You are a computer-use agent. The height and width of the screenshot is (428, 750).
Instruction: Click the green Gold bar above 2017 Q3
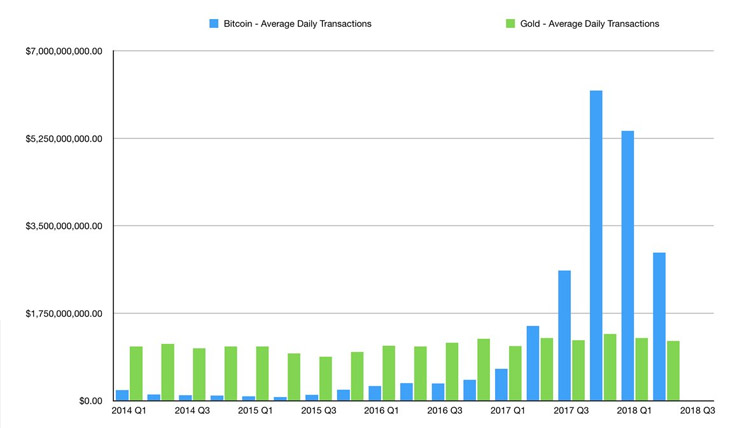578,370
